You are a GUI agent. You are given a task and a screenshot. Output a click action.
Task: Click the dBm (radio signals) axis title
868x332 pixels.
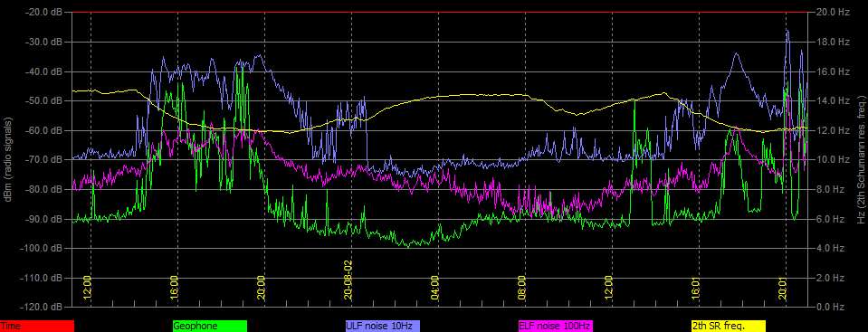(8, 159)
